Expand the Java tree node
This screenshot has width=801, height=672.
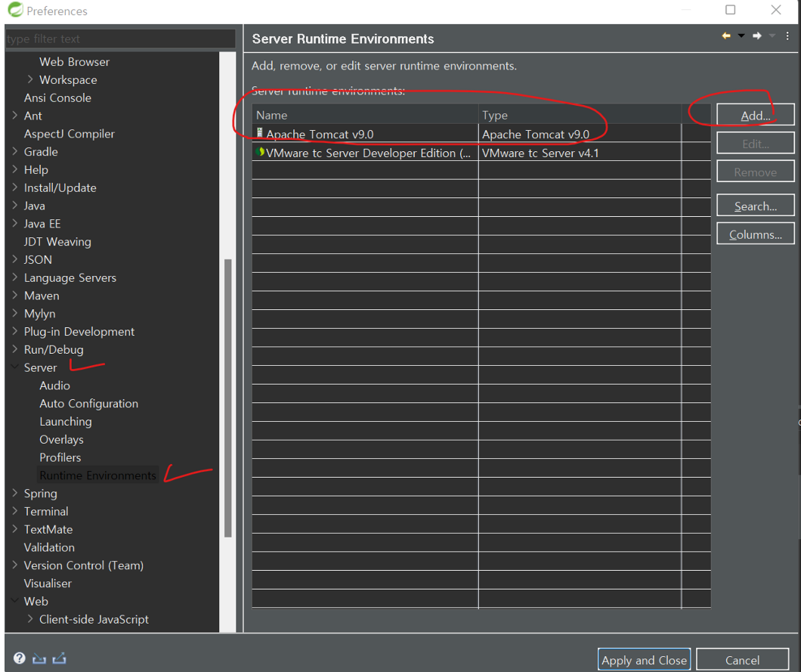[x=15, y=206]
